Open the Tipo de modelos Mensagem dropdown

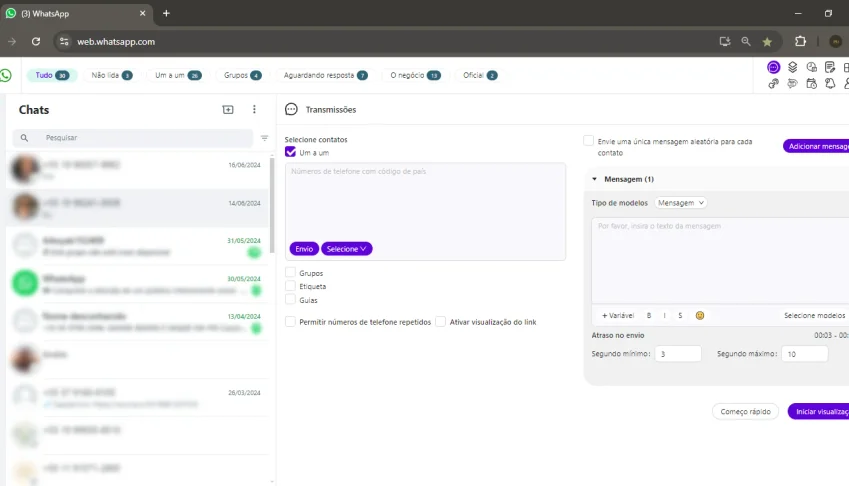coord(681,203)
